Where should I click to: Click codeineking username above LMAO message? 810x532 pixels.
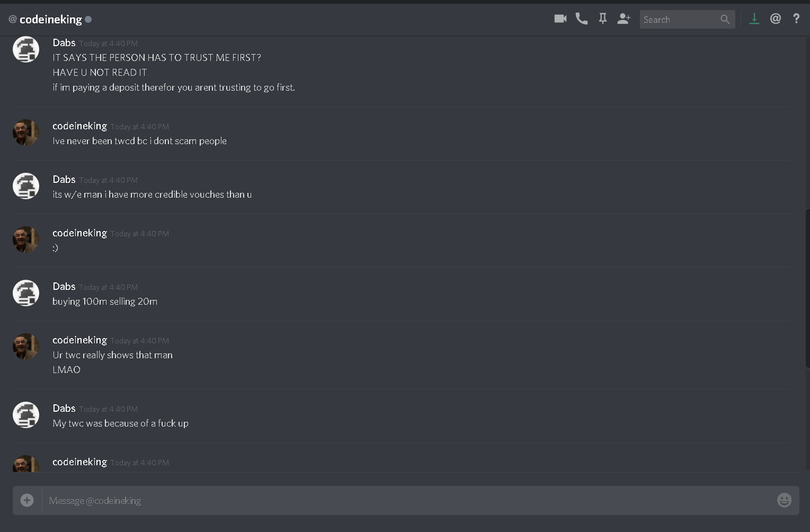click(x=79, y=340)
